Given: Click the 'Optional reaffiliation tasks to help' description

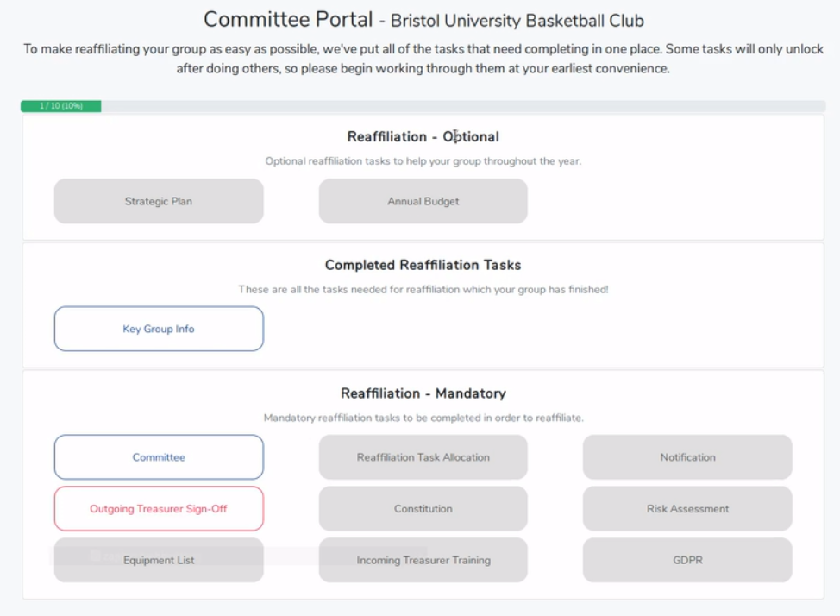Looking at the screenshot, I should tap(423, 160).
